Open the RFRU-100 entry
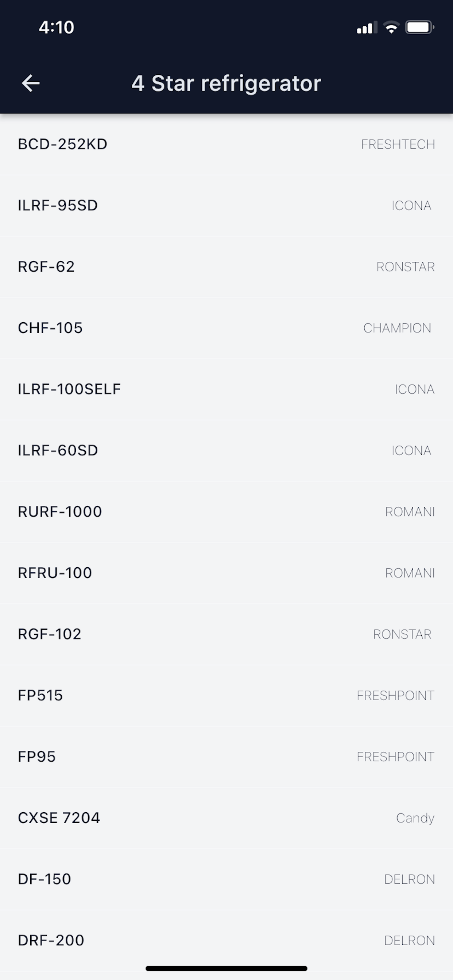This screenshot has height=980, width=453. pos(226,573)
